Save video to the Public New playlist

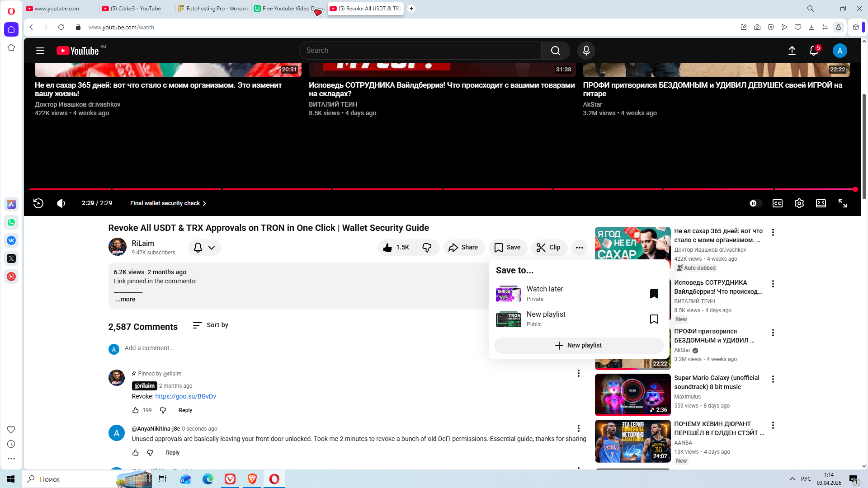point(654,319)
